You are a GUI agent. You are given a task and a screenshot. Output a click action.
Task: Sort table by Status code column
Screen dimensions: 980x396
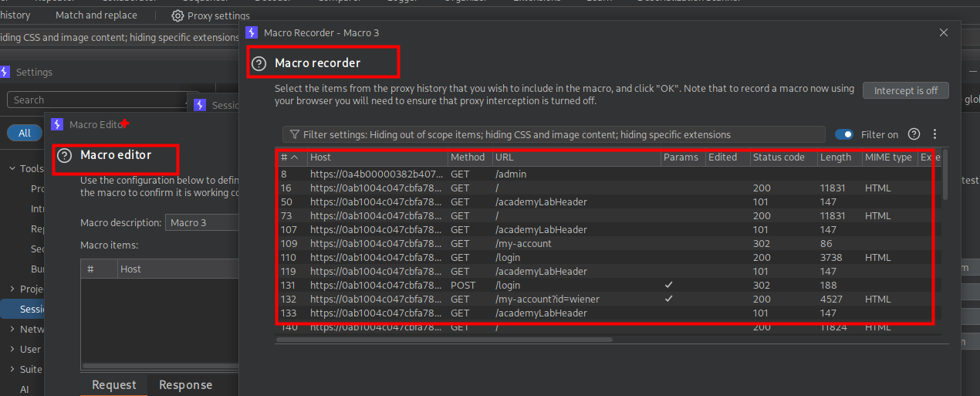point(779,157)
